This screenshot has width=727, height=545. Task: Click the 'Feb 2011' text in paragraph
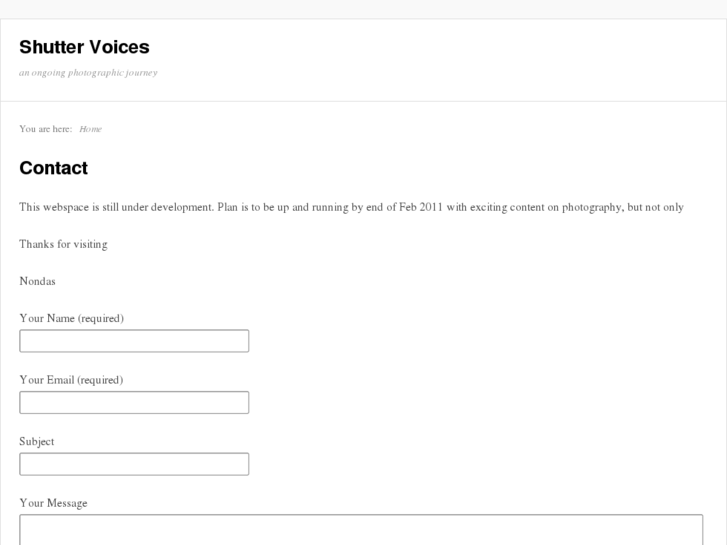pos(420,207)
